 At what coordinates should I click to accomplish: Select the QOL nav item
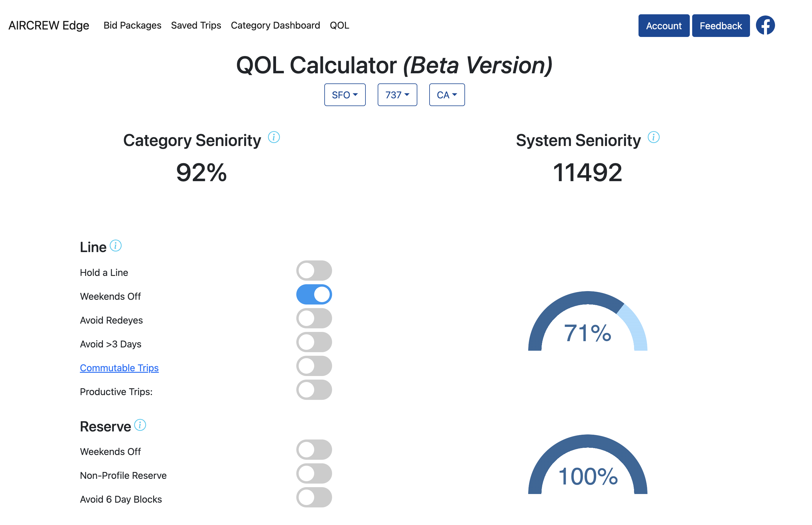pos(339,25)
